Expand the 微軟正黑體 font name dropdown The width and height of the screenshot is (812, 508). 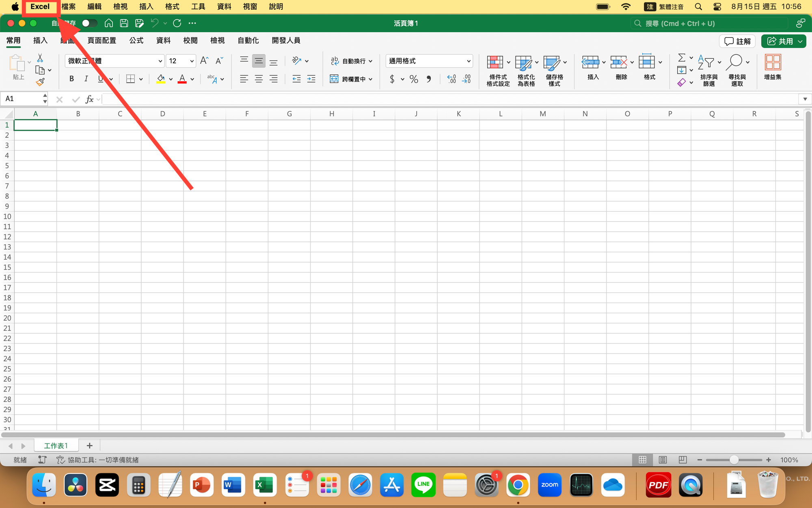coord(160,61)
